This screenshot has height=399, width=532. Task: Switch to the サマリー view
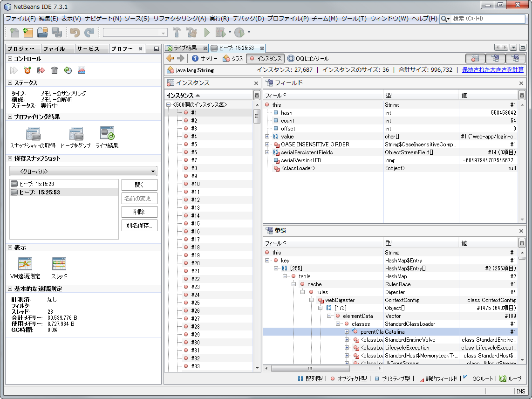click(205, 58)
